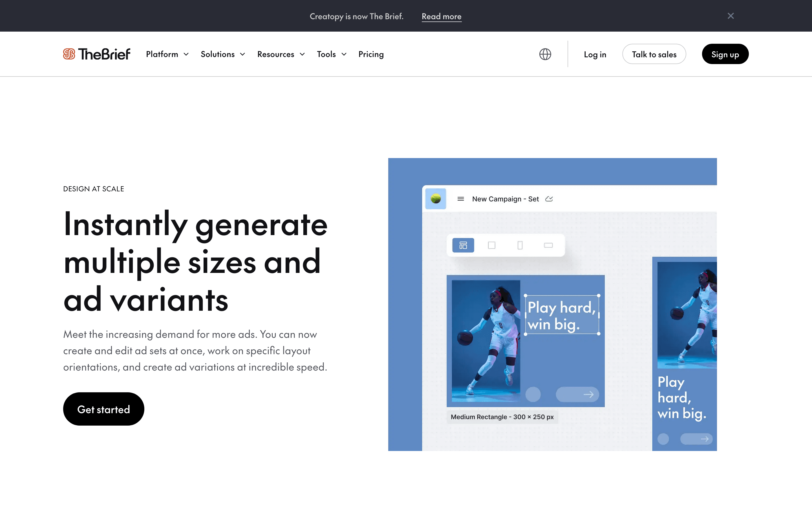Click 'Play hard, win big.' text in vertical ad
Viewport: 812px width, 508px height.
point(682,398)
